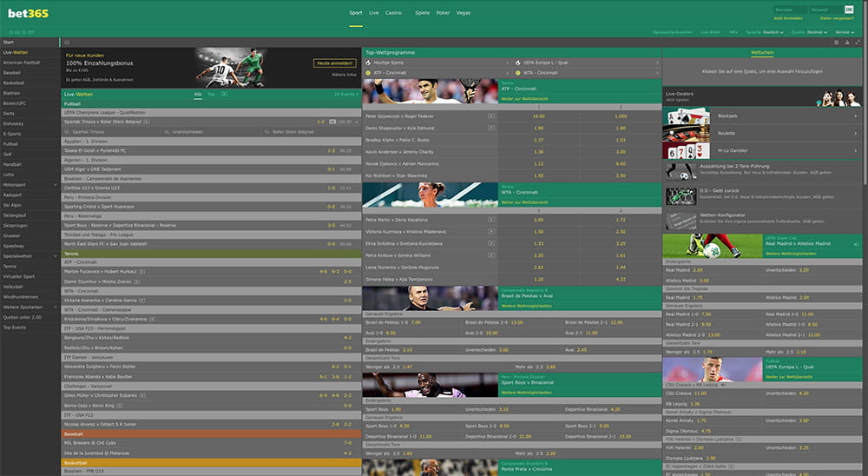Open the Sport tab in top navigation

pos(356,13)
